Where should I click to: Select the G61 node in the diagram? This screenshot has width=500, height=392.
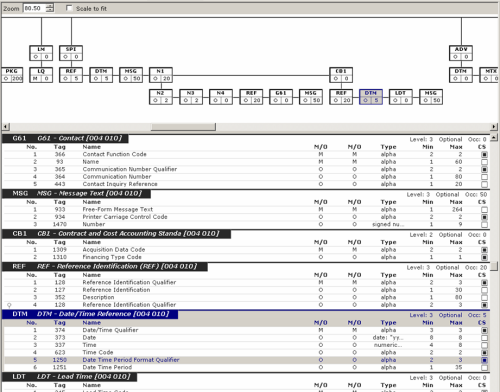pos(281,97)
